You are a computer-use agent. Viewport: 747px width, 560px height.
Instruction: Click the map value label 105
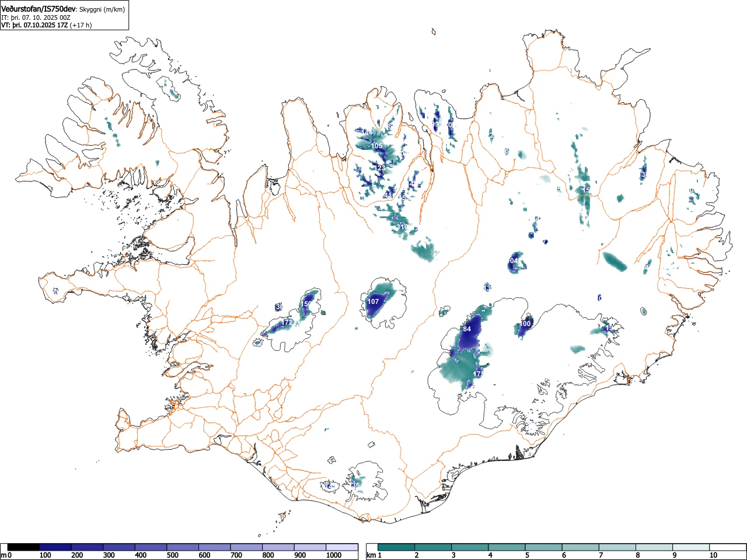(377, 146)
